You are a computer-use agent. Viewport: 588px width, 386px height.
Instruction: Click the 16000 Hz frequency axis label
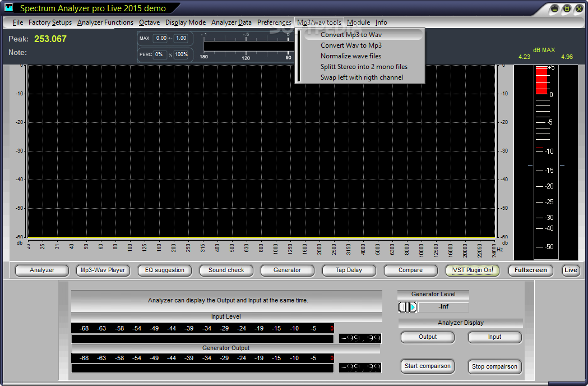pyautogui.click(x=450, y=249)
